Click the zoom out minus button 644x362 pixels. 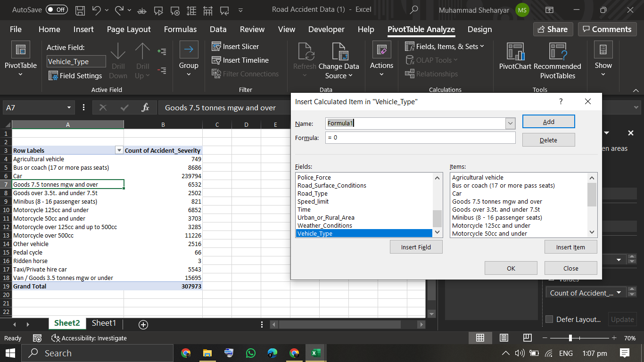point(545,338)
